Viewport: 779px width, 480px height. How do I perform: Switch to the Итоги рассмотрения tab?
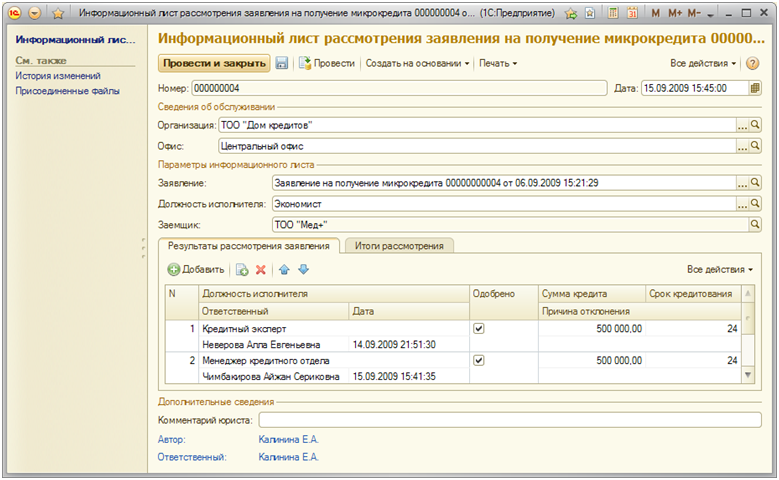pos(399,245)
